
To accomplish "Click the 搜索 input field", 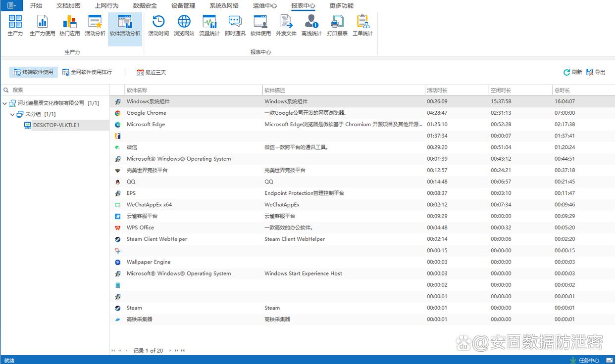I will 59,90.
